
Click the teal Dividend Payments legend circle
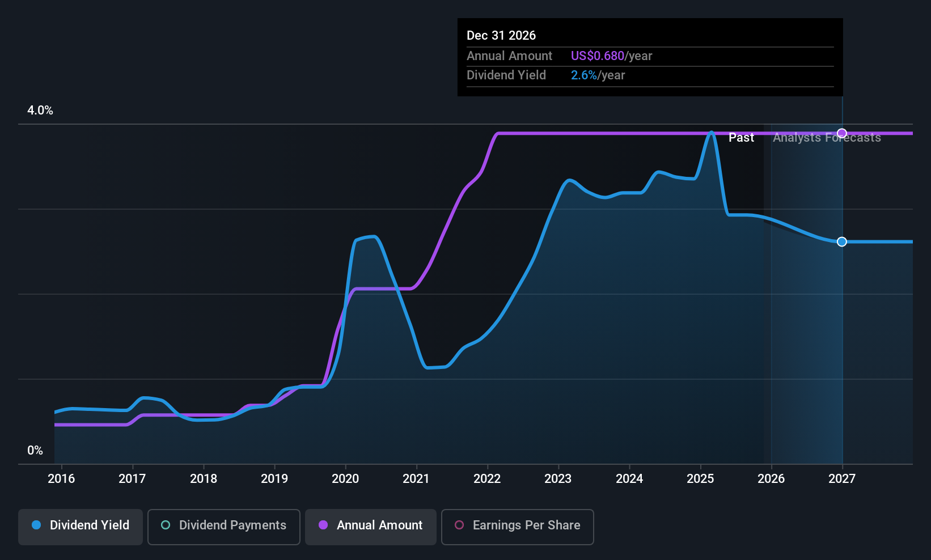point(166,525)
